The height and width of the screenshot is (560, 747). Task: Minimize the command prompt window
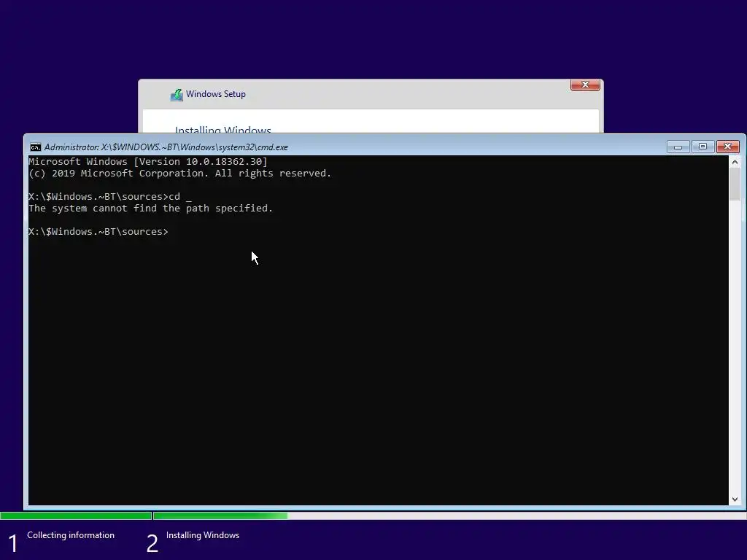coord(678,147)
